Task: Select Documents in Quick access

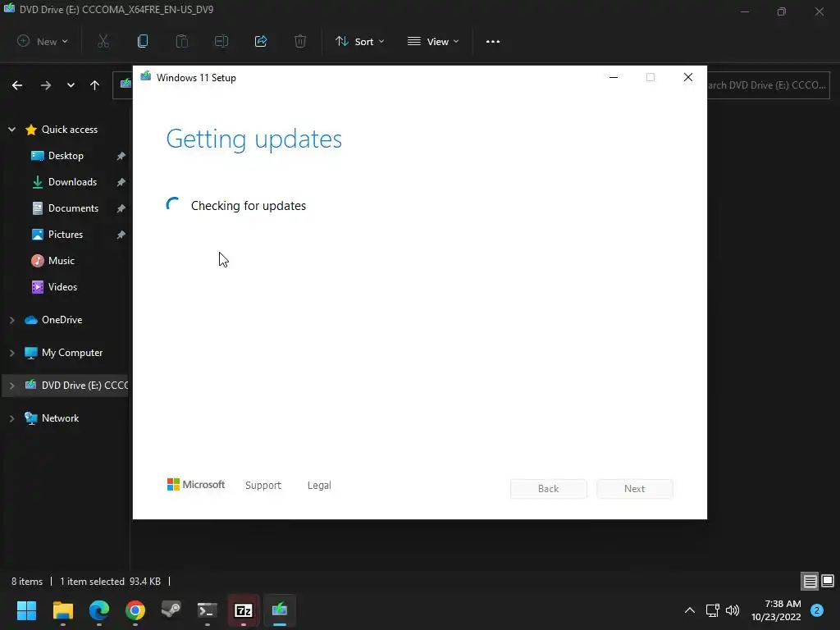Action: pyautogui.click(x=73, y=208)
